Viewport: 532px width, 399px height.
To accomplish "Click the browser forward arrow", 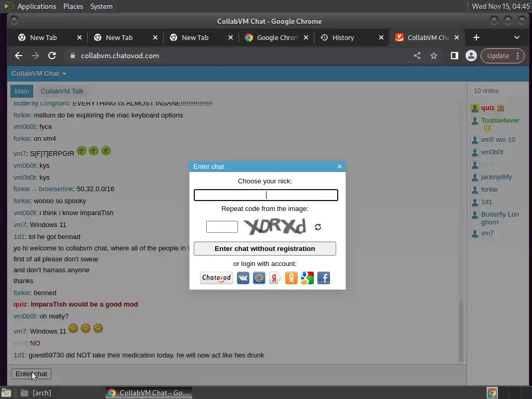I will point(35,56).
